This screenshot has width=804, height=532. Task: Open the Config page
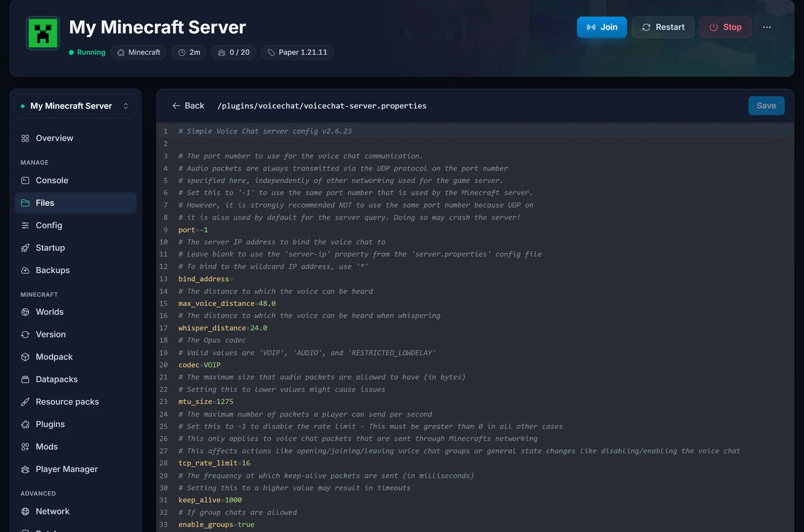(75, 226)
